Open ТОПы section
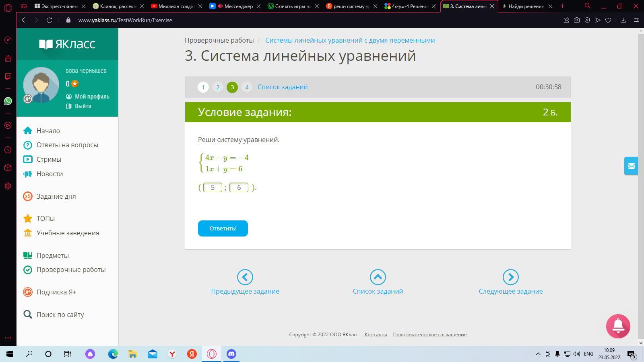644x362 pixels. click(39, 218)
